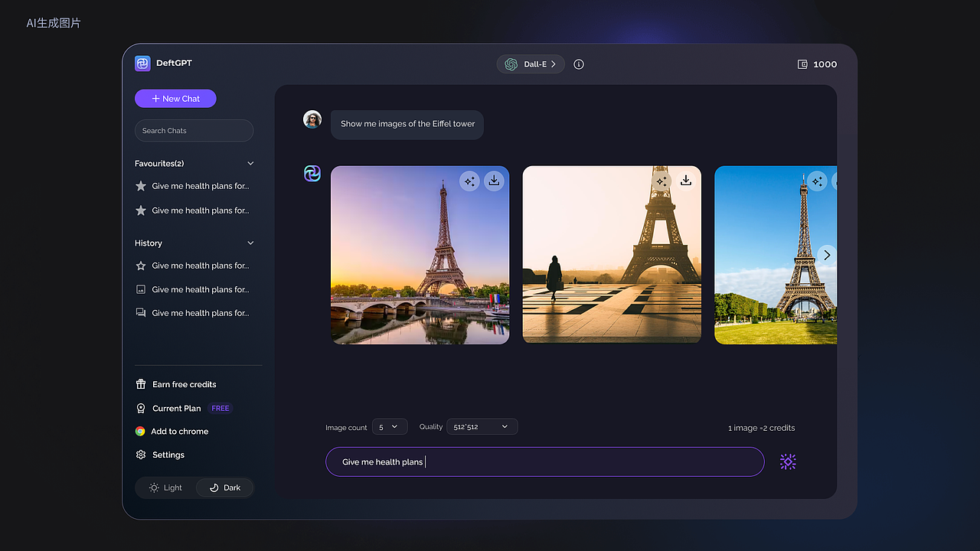The width and height of the screenshot is (980, 551).
Task: Open the Dall-E model selector
Action: point(531,64)
